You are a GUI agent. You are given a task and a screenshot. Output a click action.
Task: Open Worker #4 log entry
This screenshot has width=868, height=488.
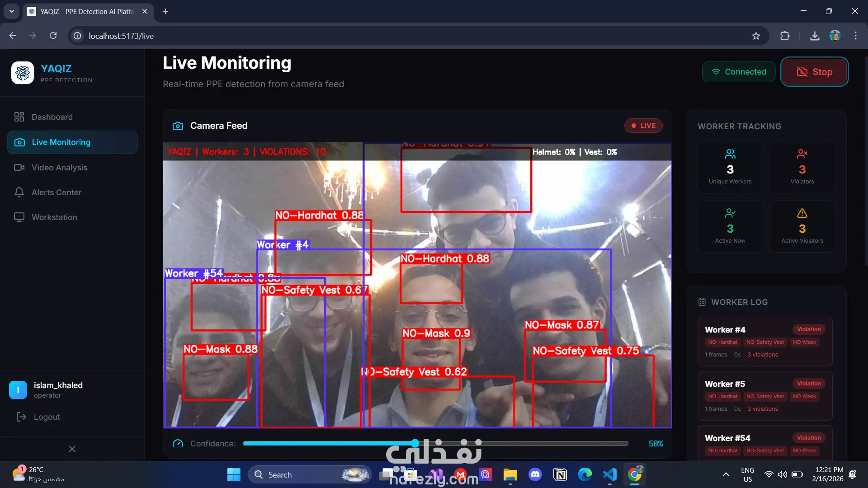[x=725, y=330]
